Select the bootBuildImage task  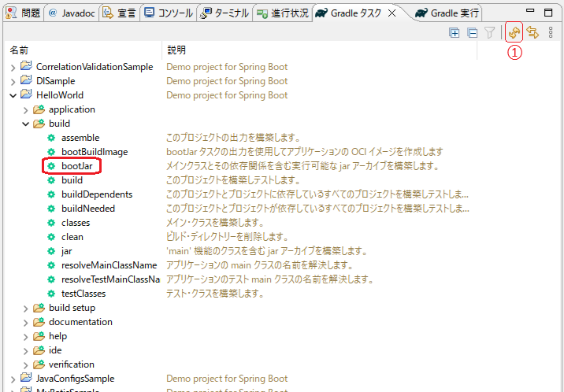(x=94, y=152)
